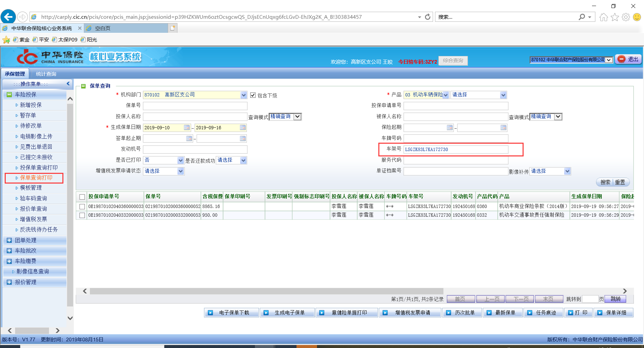Open the browser home icon
Image resolution: width=644 pixels, height=348 pixels.
[x=603, y=17]
